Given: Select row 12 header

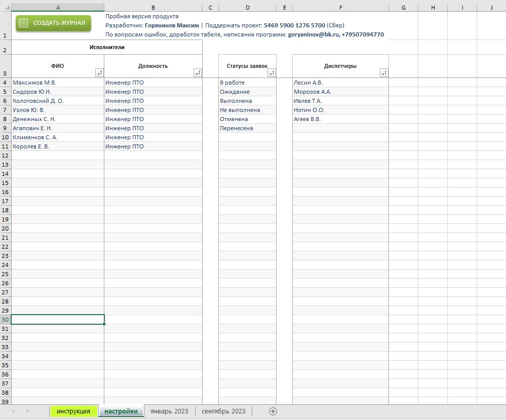Looking at the screenshot, I should pos(5,156).
